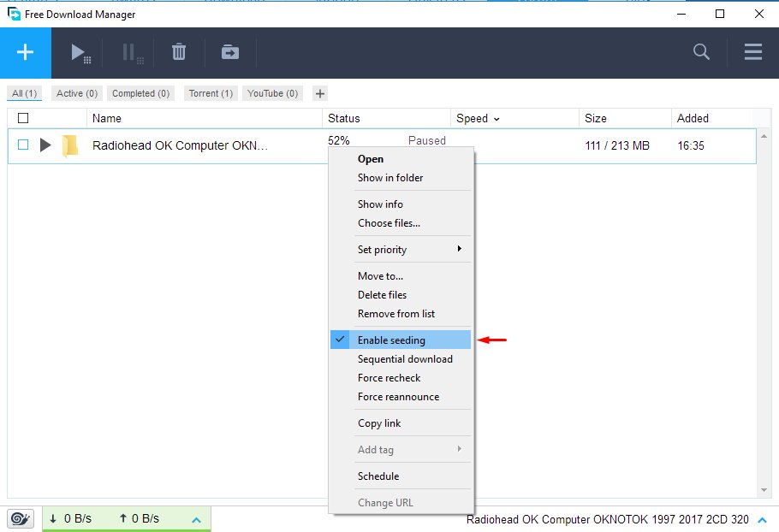779x532 pixels.
Task: Choose Delete files from menu
Action: (x=401, y=295)
